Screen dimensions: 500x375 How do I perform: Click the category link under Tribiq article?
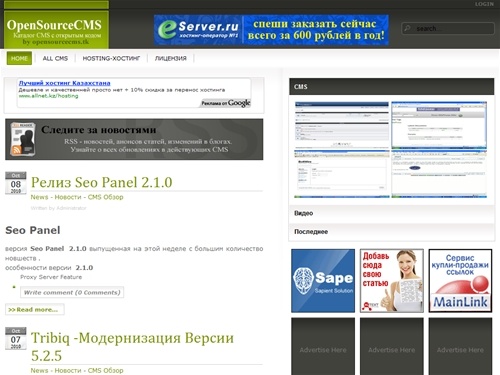[77, 370]
